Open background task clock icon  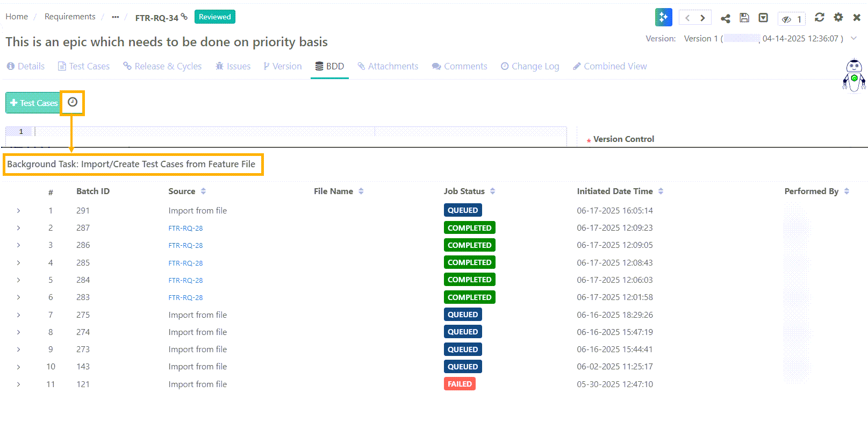coord(73,102)
